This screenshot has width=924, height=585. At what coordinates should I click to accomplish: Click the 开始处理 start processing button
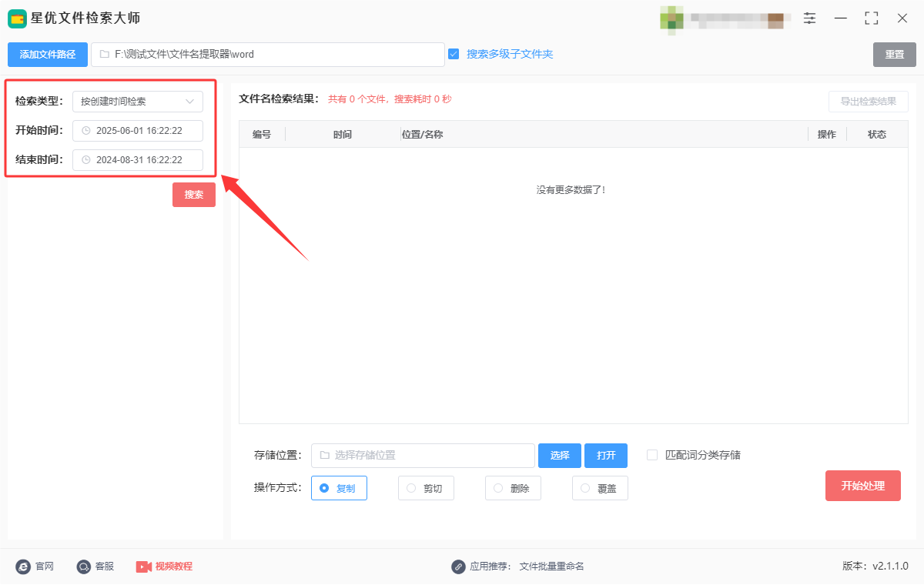[863, 486]
